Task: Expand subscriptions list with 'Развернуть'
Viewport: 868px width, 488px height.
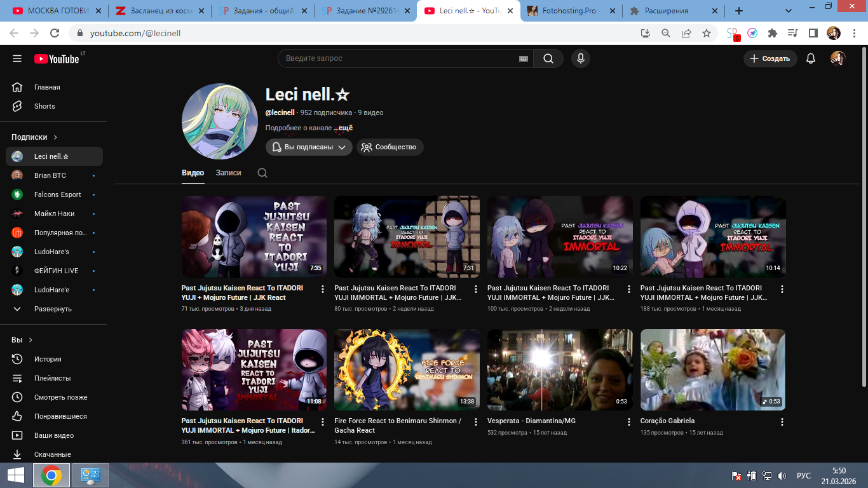Action: coord(53,309)
